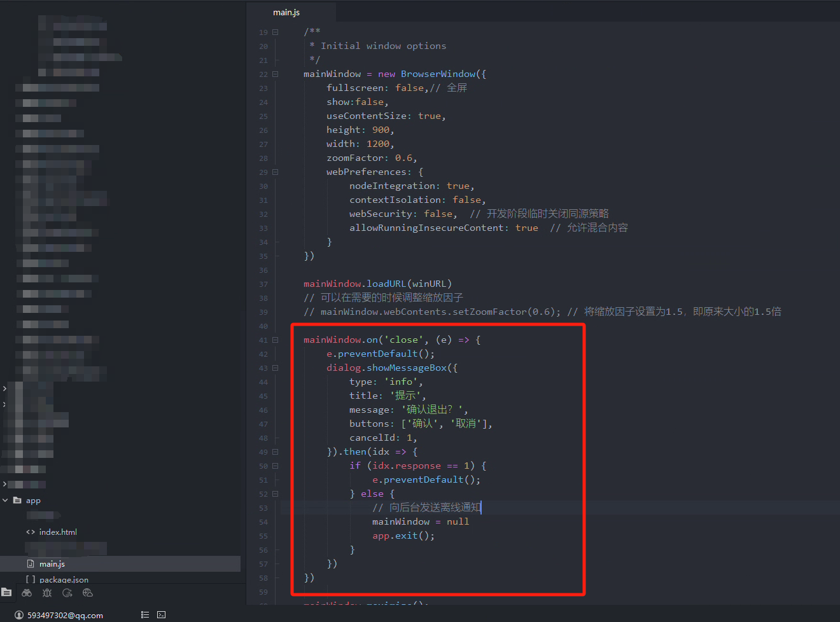Click line number 22 in the gutter

(263, 74)
